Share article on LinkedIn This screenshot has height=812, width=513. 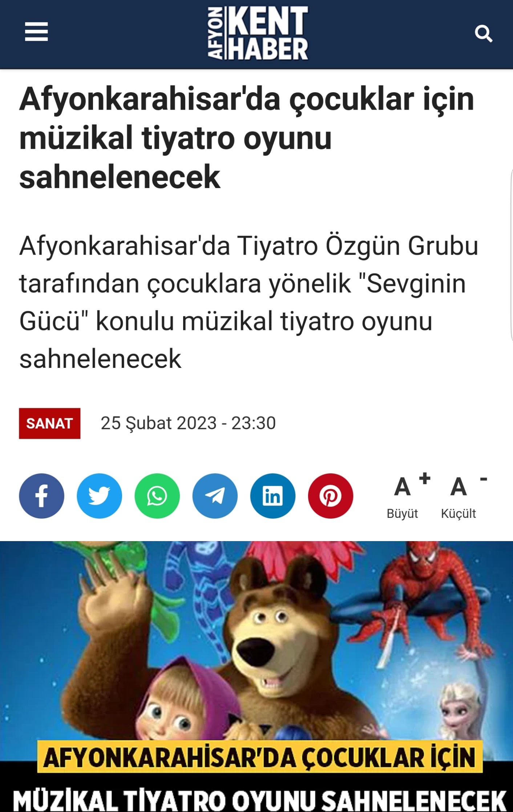272,496
